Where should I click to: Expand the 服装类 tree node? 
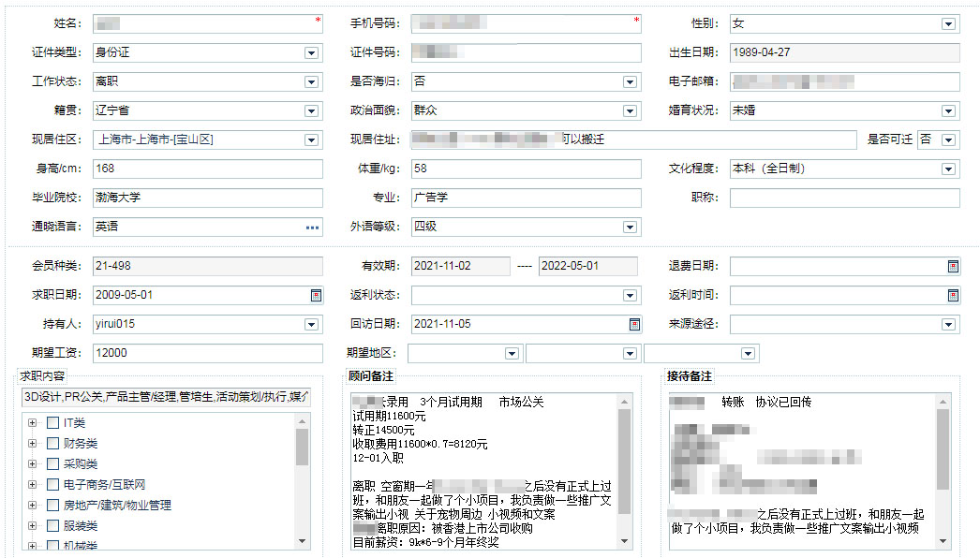[x=33, y=525]
